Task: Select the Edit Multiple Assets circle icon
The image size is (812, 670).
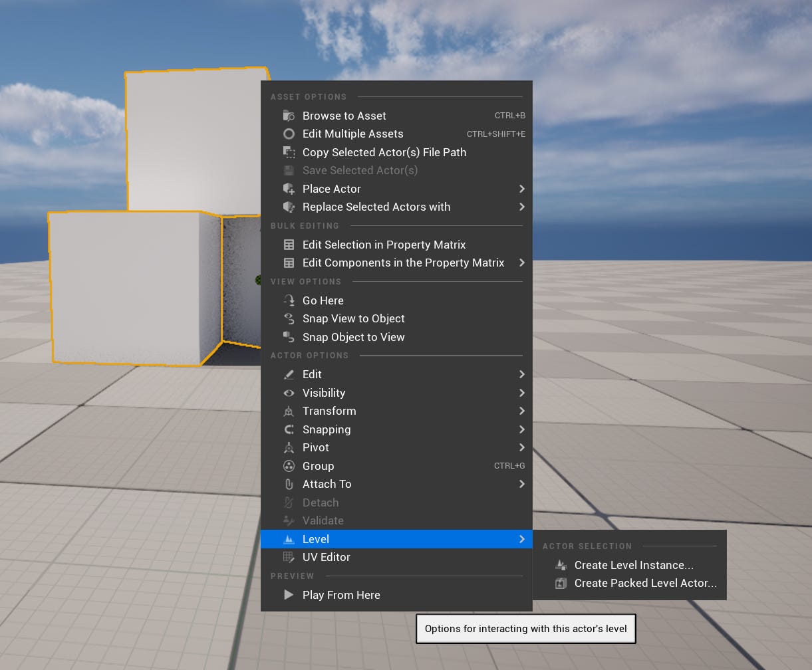Action: click(x=289, y=134)
